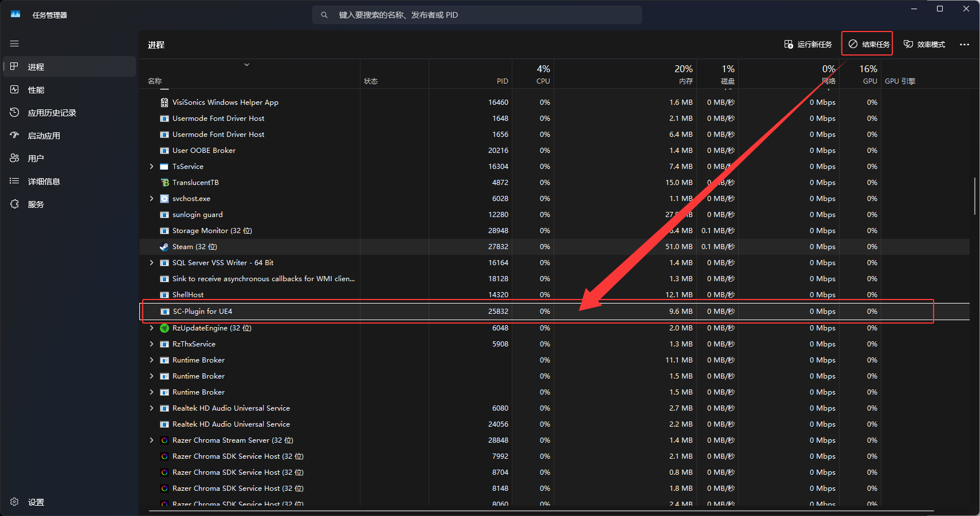980x516 pixels.
Task: Click the Razer Chroma SDK Service Host 8704 icon
Action: pyautogui.click(x=164, y=472)
